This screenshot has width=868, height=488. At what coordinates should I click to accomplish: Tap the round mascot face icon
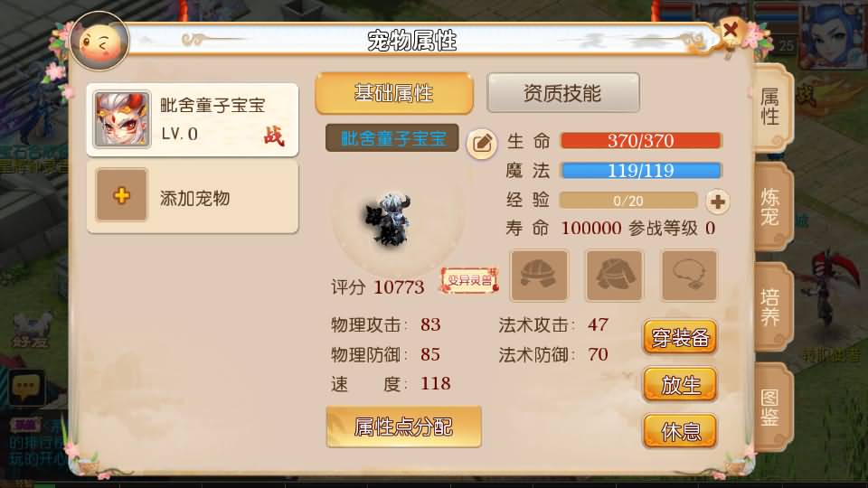pos(99,42)
